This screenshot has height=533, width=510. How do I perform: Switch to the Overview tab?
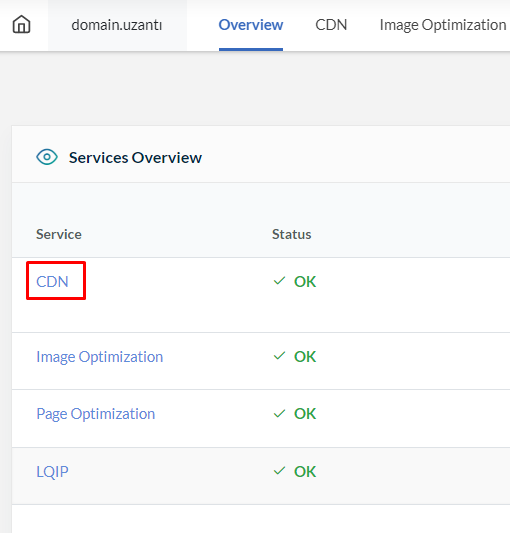(x=251, y=25)
